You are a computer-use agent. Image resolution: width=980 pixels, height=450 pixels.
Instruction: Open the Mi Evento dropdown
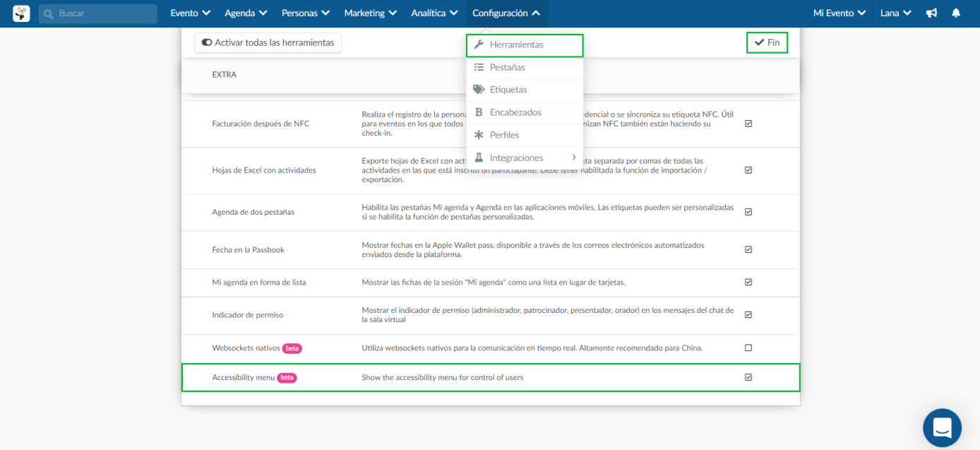pyautogui.click(x=839, y=13)
